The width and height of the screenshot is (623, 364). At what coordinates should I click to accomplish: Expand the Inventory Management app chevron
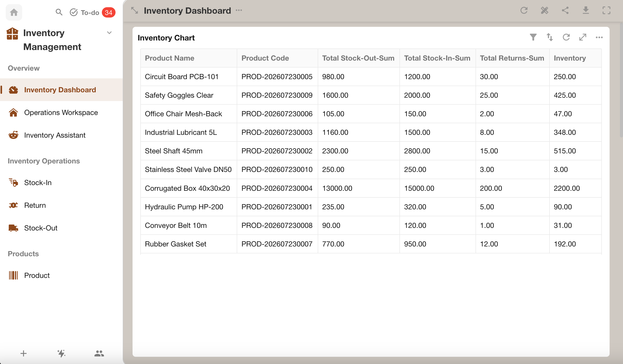tap(109, 33)
